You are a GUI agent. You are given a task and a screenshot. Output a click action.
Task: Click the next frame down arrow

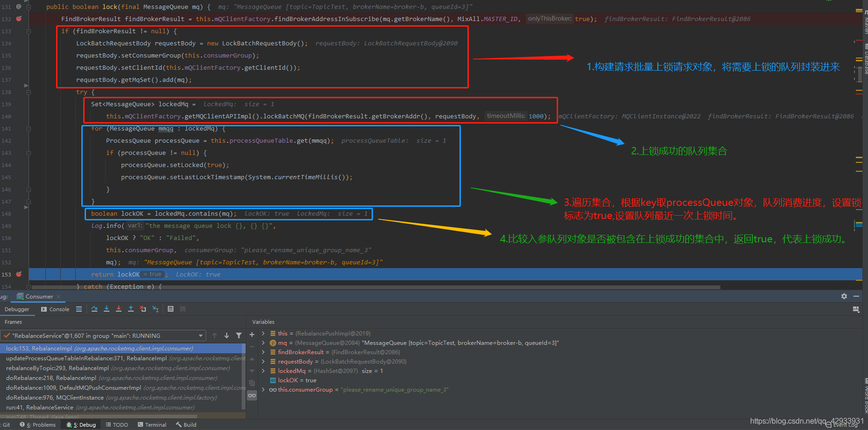227,335
